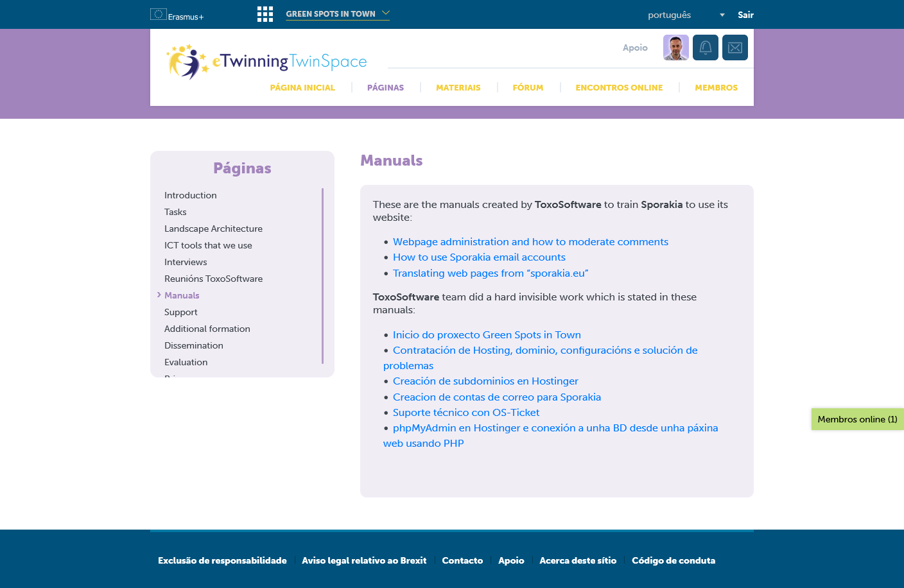904x588 pixels.
Task: Open How to use Sporakia email accounts
Action: [x=479, y=257]
